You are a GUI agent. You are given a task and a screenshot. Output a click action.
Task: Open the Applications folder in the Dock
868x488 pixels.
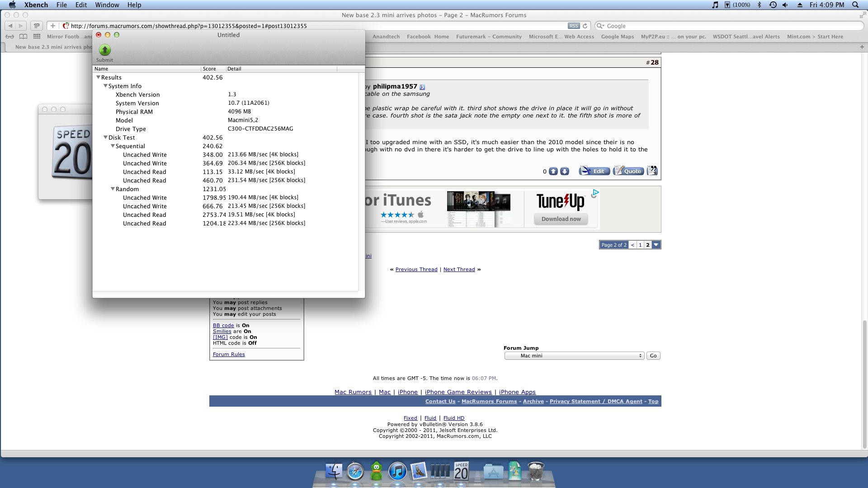pos(493,471)
